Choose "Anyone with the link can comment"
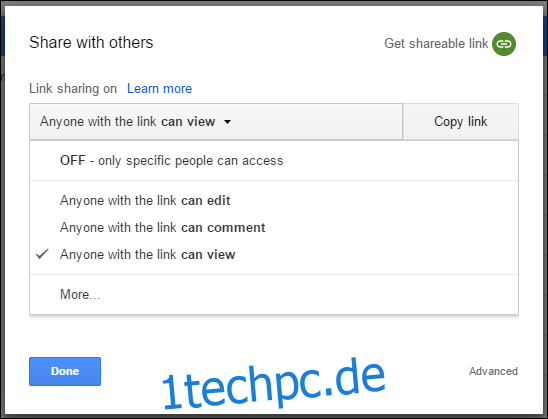Viewport: 548px width, 419px height. [274, 227]
